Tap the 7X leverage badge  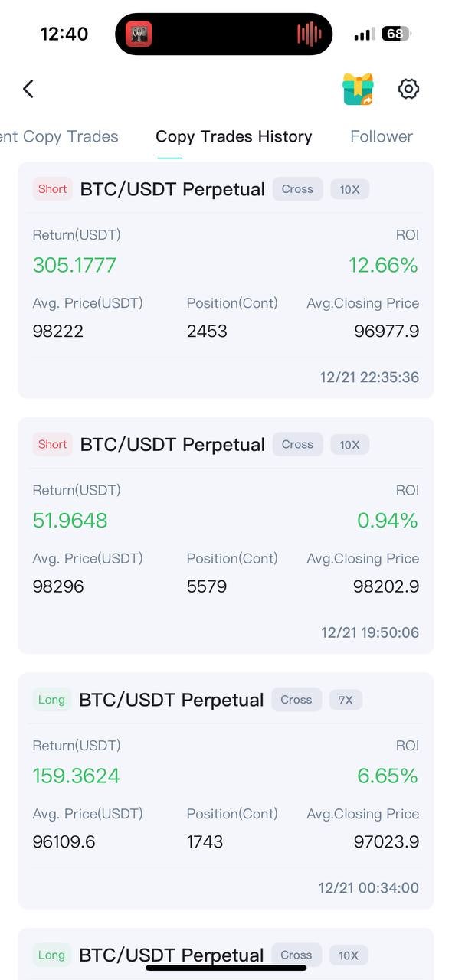[x=346, y=700]
